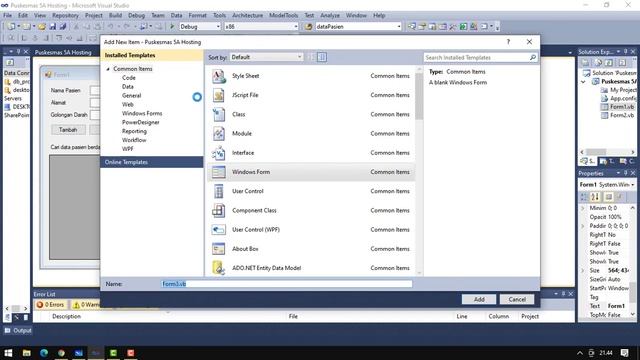Select the Component Class template icon
The image size is (640, 360).
(218, 210)
